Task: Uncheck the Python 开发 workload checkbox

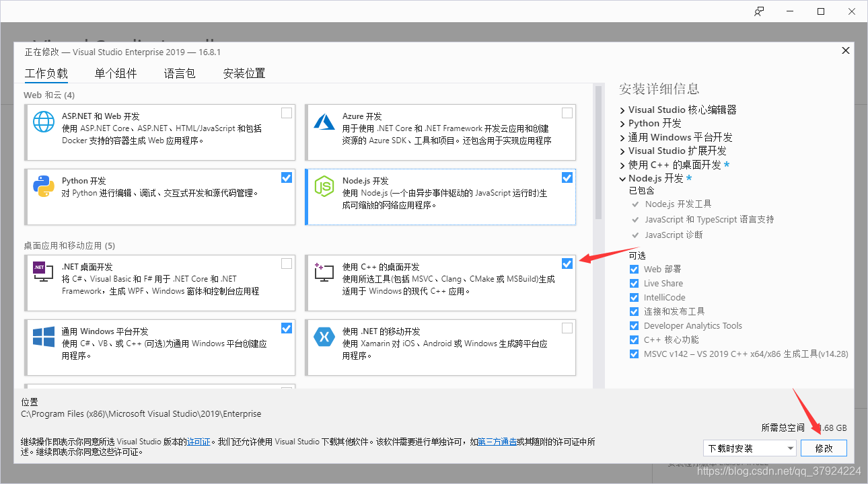Action: click(x=287, y=177)
